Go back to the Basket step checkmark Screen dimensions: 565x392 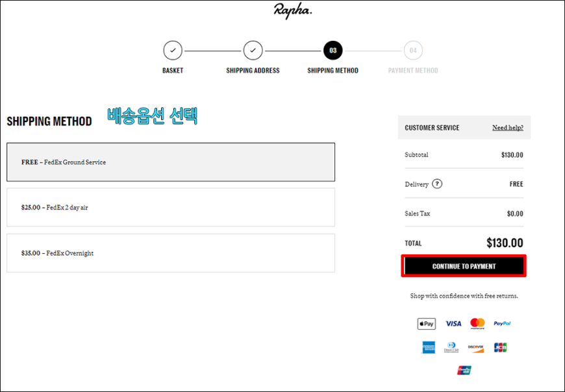[x=173, y=51]
